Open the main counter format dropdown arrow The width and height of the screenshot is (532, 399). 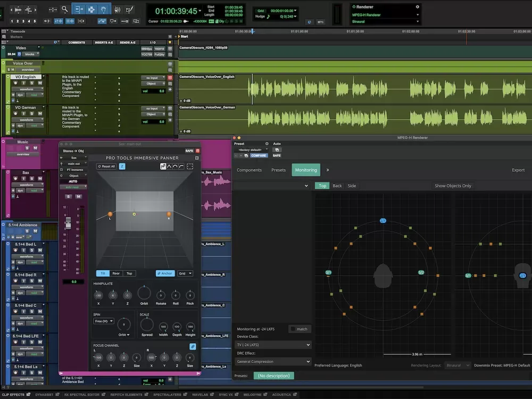coord(200,11)
